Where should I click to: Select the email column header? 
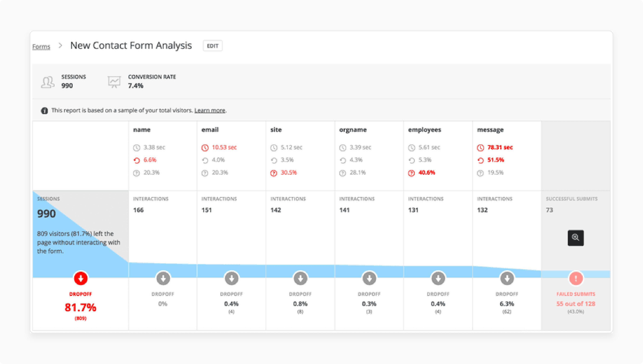coord(210,130)
